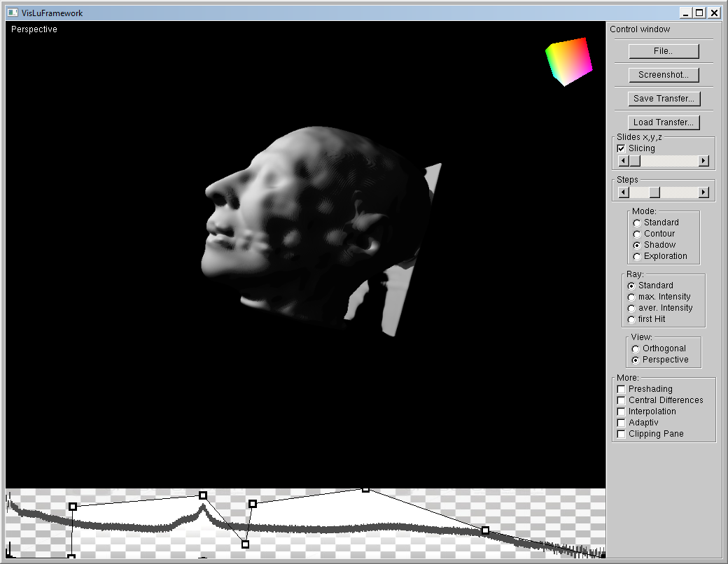This screenshot has width=728, height=564.
Task: Turn on the Clipping Pane checkbox
Action: (x=621, y=434)
